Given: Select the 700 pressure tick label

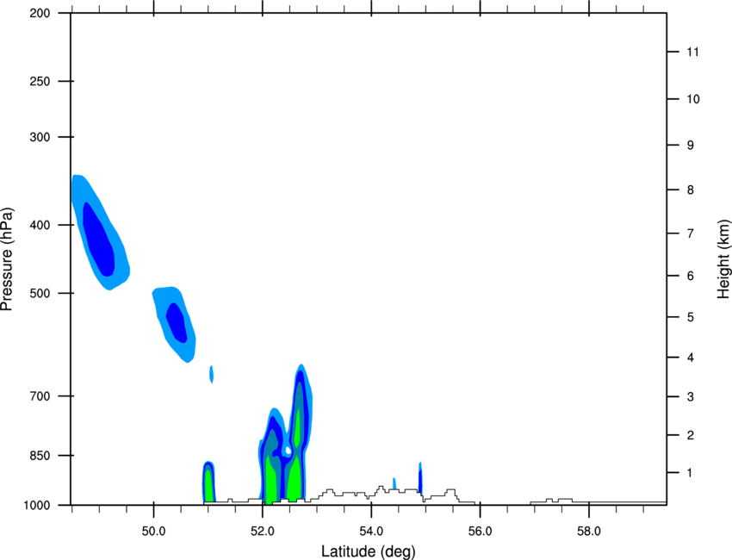Looking at the screenshot, I should click(x=40, y=396).
